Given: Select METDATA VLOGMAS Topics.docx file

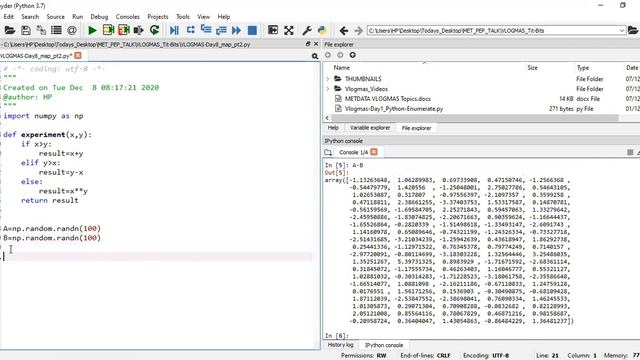Looking at the screenshot, I should tap(387, 99).
